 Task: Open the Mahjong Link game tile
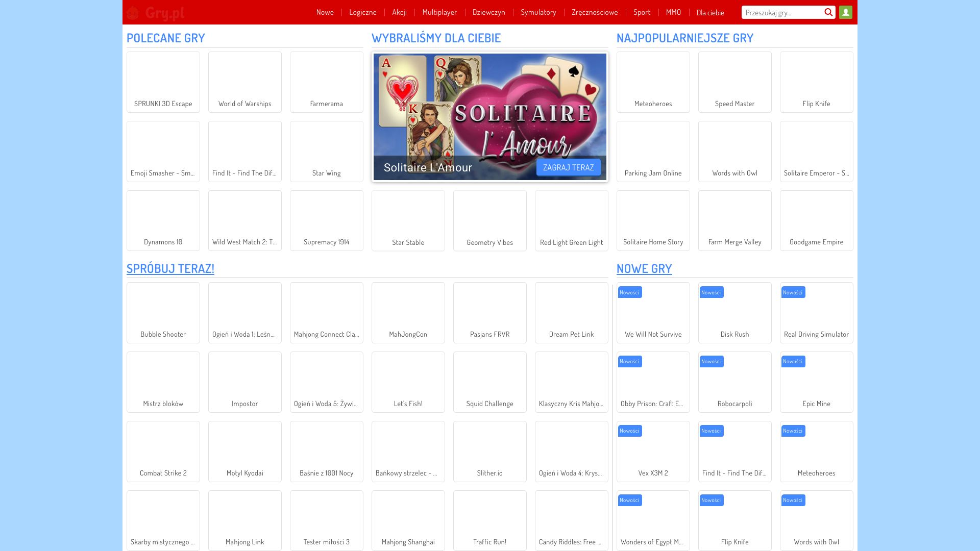point(245,520)
